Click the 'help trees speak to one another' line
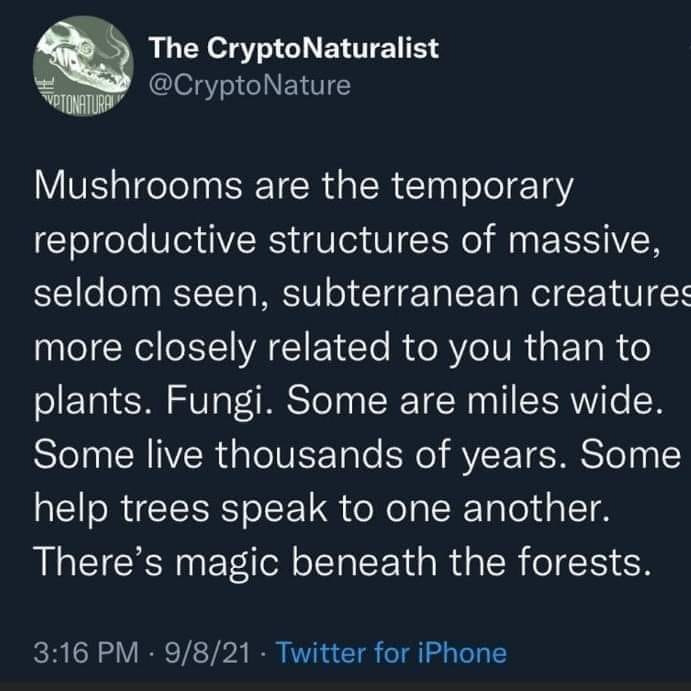Screen dimensions: 691x691 click(322, 510)
